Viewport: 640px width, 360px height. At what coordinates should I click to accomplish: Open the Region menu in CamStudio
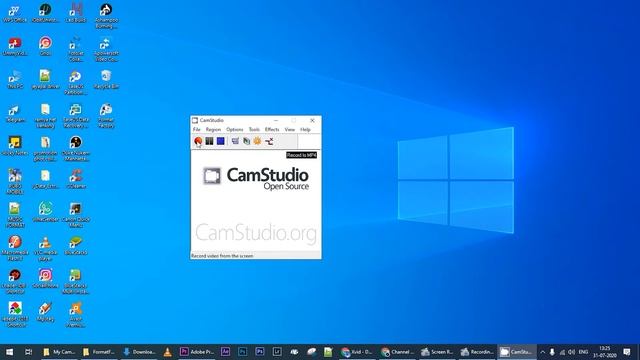(213, 129)
